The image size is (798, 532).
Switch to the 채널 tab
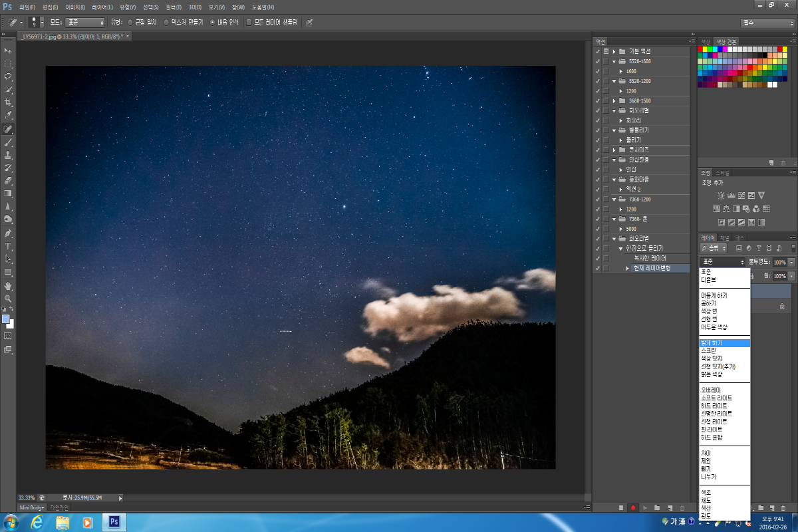click(x=725, y=237)
